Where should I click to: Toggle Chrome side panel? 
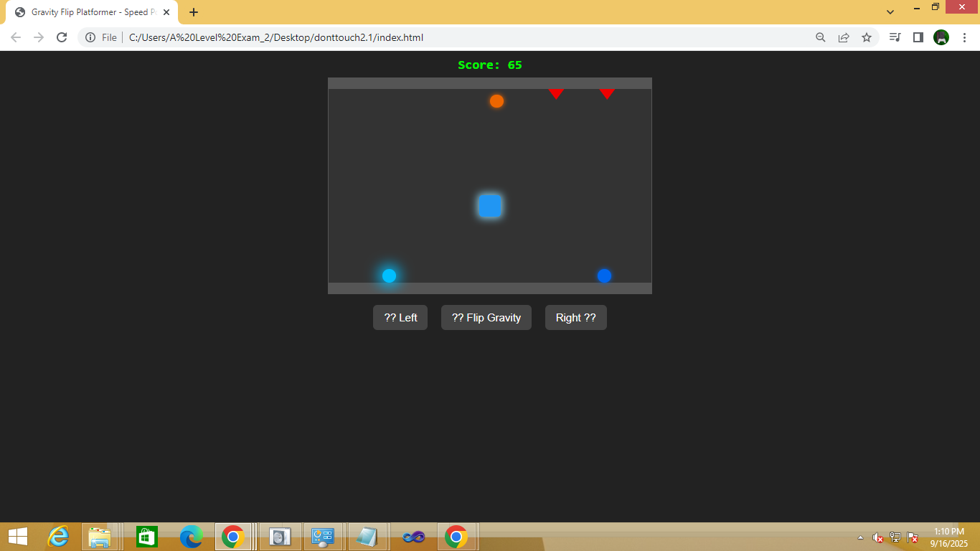[918, 37]
